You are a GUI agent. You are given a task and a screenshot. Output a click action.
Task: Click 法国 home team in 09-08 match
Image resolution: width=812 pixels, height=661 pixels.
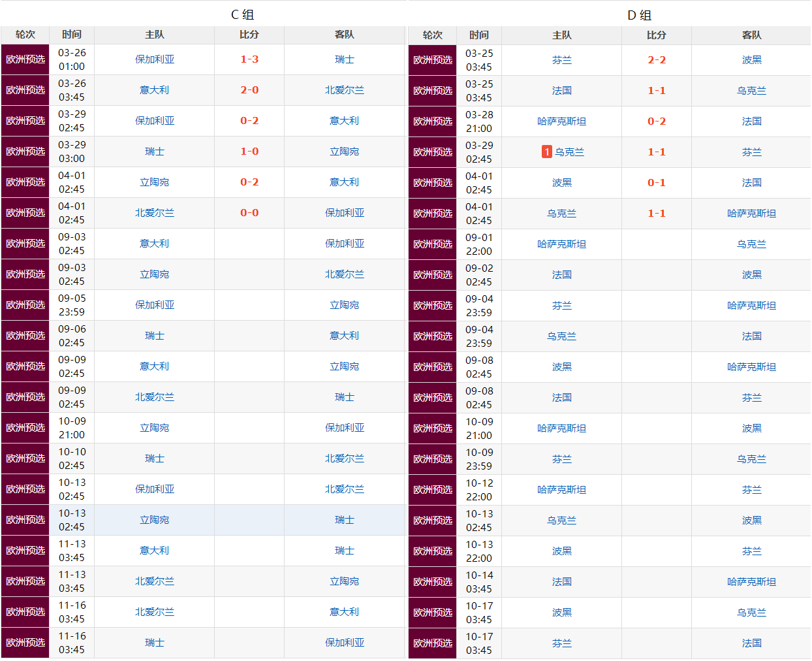tap(562, 398)
